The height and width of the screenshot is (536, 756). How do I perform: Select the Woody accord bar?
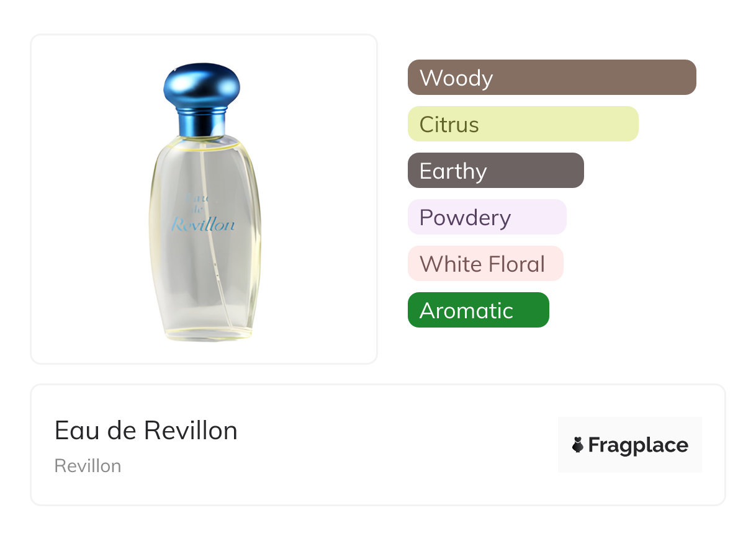tap(552, 78)
